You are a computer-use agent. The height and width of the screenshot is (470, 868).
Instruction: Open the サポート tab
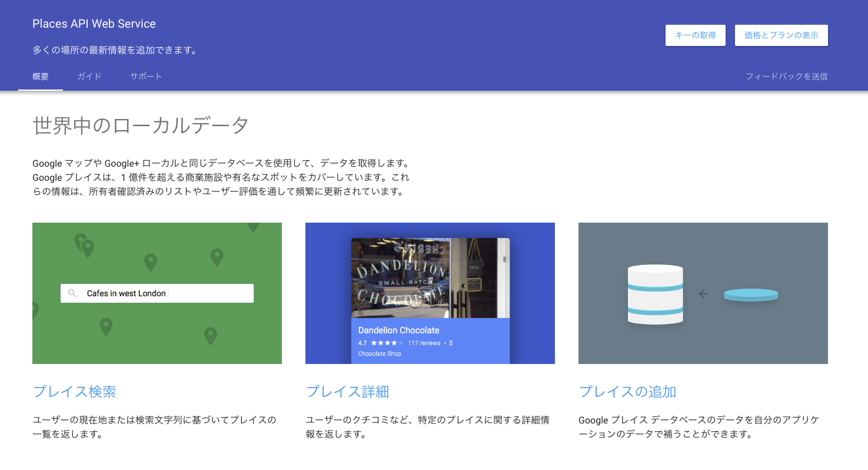click(146, 77)
